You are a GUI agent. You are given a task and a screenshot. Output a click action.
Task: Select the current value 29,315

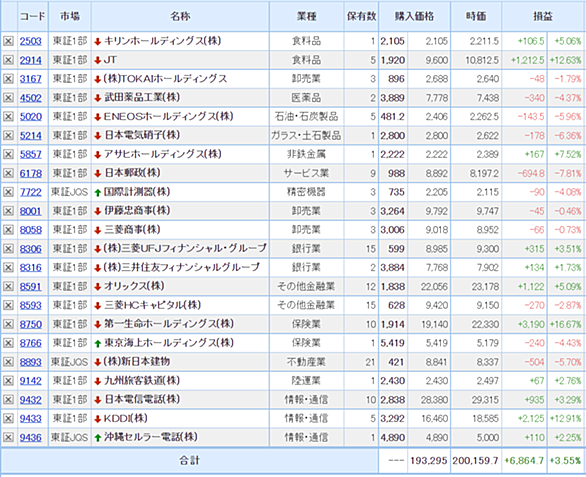point(485,400)
